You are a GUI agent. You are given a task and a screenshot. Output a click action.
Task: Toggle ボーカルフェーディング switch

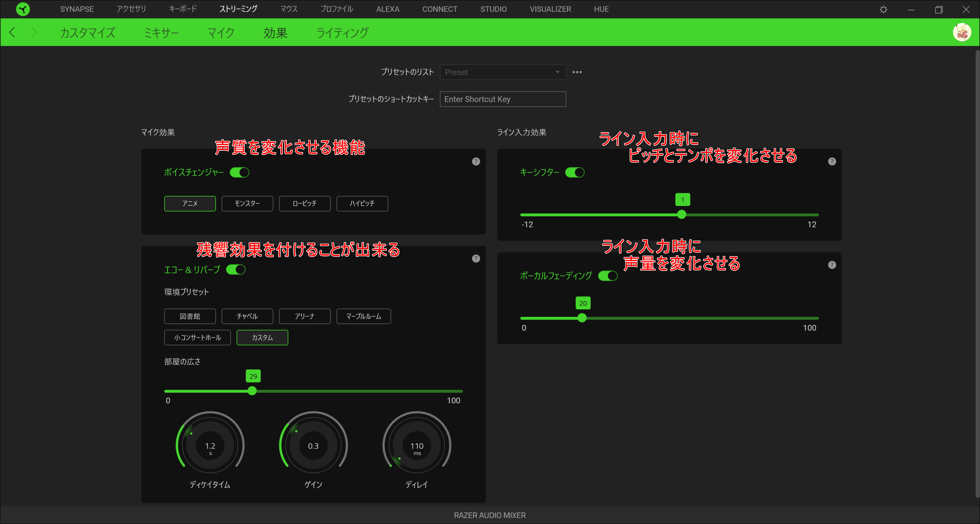[608, 276]
